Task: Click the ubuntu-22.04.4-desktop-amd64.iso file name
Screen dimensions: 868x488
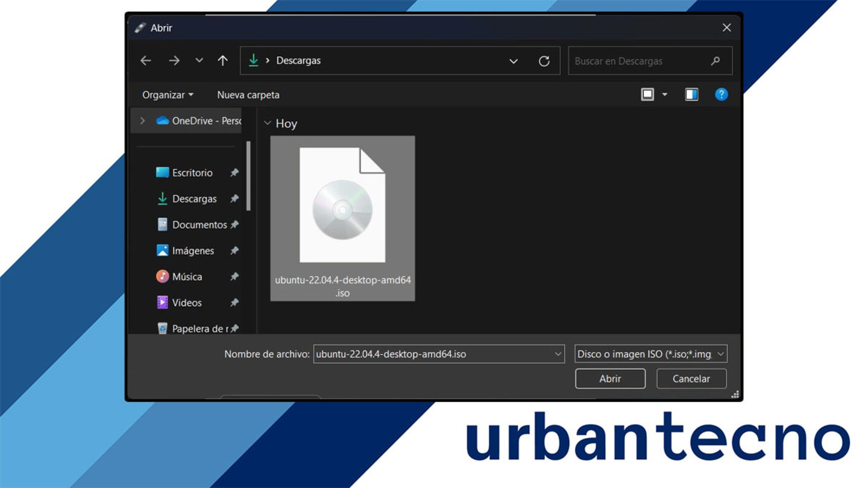Action: (x=343, y=286)
